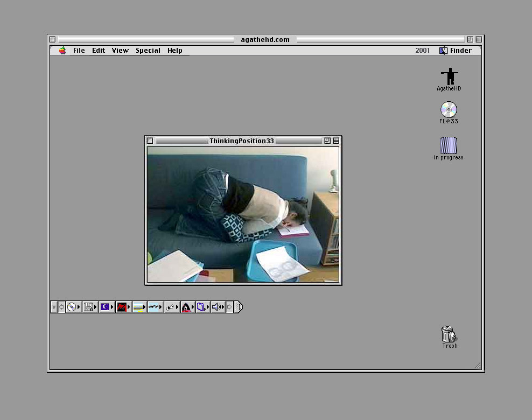Click the 2001 clock in menu bar

pyautogui.click(x=422, y=51)
